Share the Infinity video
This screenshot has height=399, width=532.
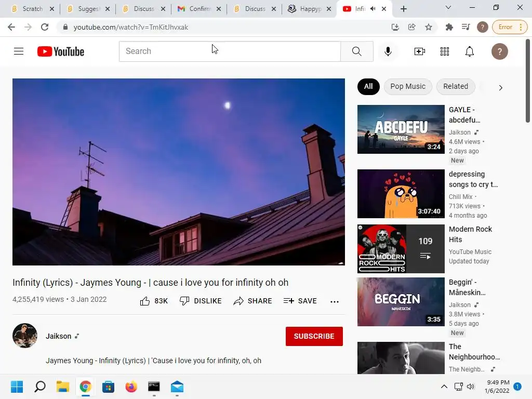253,301
